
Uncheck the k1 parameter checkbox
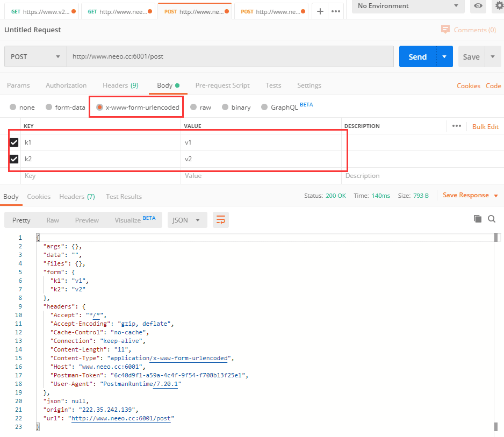tap(14, 142)
